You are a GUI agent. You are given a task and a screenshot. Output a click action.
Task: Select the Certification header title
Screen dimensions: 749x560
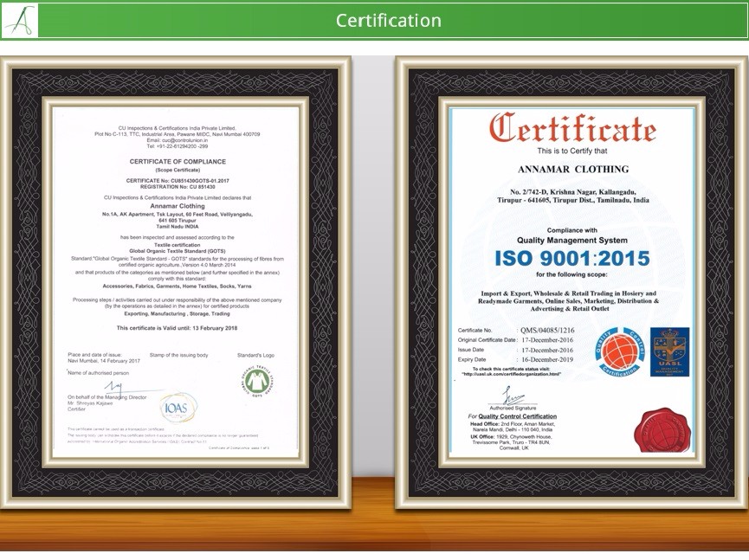[x=389, y=21]
